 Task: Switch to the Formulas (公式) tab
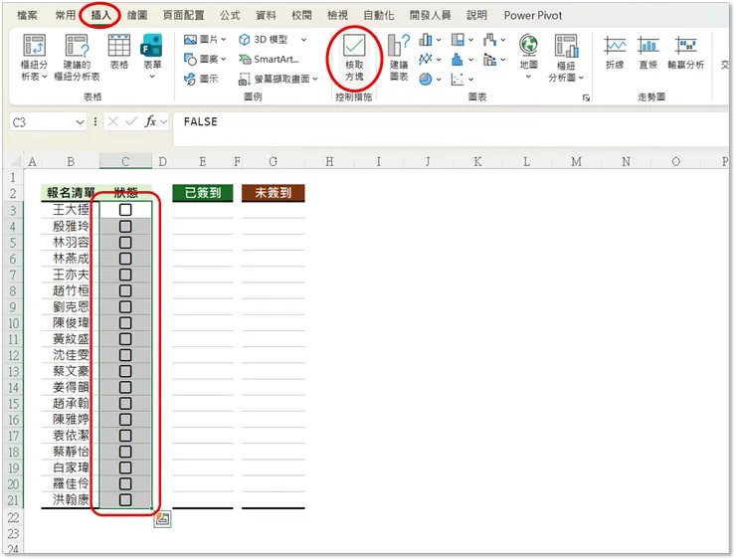point(230,15)
